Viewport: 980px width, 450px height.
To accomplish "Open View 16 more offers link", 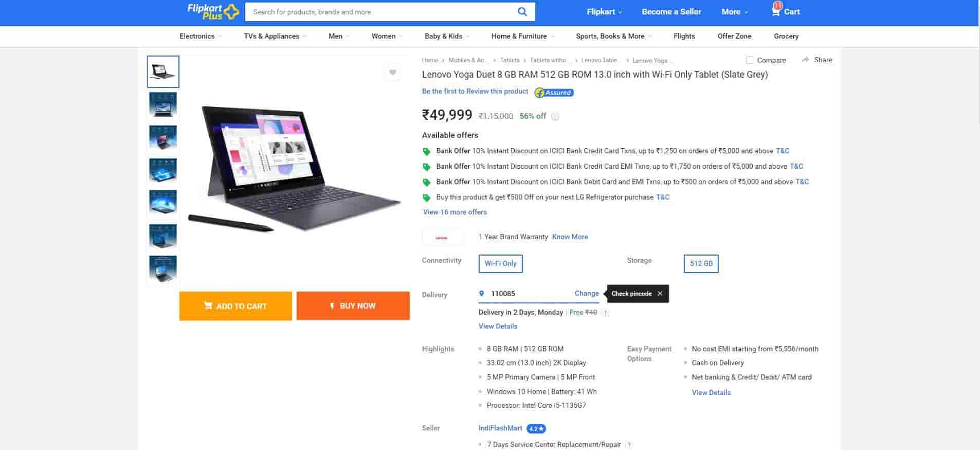I will point(455,212).
